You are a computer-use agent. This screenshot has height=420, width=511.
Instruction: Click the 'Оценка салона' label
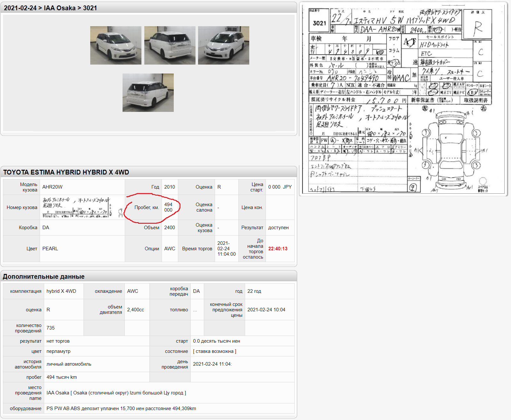click(204, 207)
